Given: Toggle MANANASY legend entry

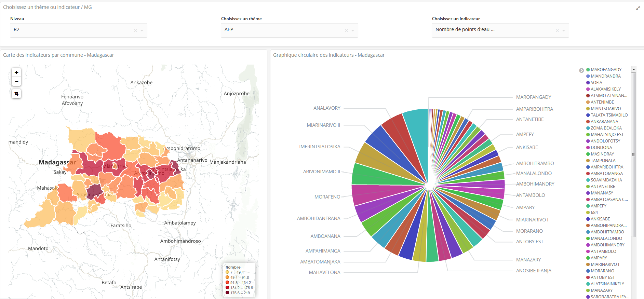Looking at the screenshot, I should pos(600,193).
